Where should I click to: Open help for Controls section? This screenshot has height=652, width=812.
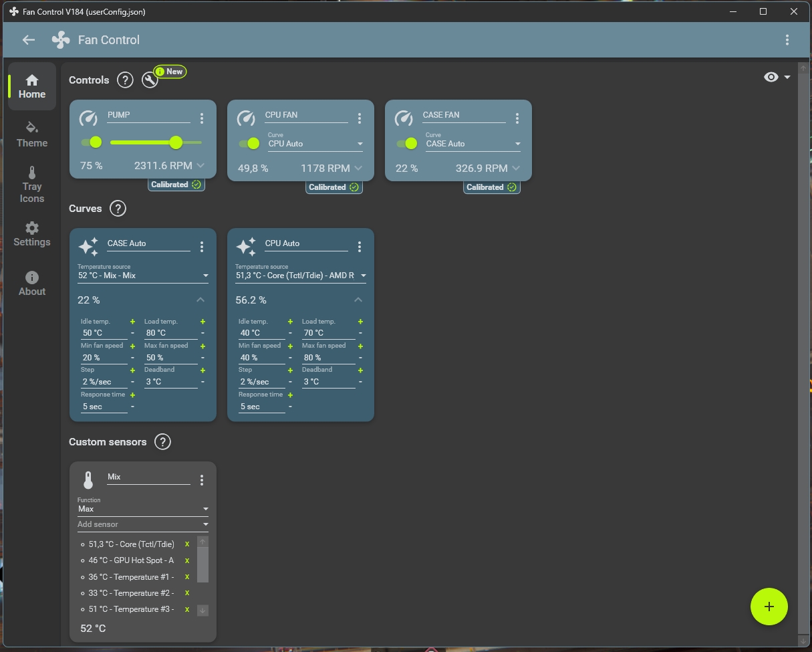coord(125,80)
